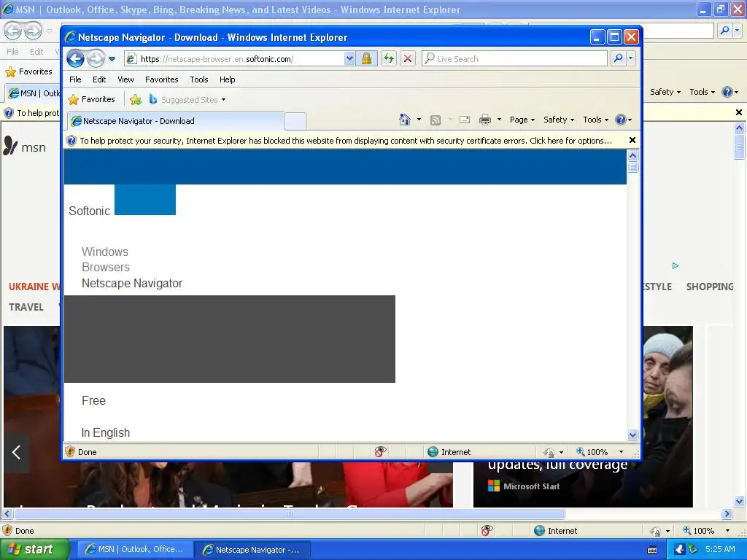Screen dimensions: 747x560
Task: Click the Read Mail icon
Action: (x=465, y=120)
